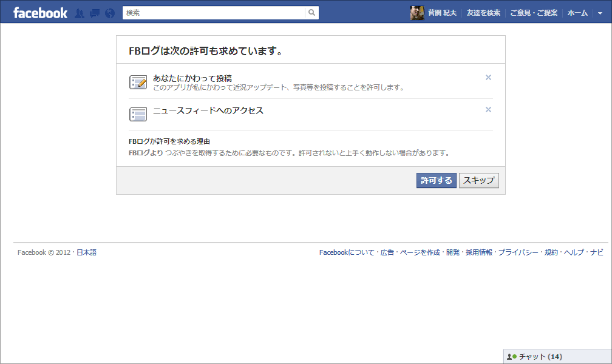Open 採用情報 footer link

click(479, 252)
